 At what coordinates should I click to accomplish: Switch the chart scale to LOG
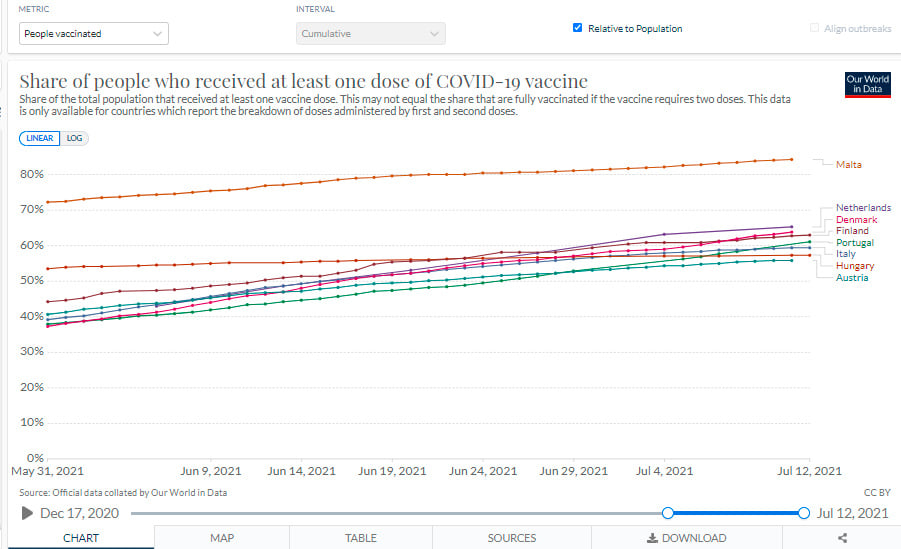(74, 138)
